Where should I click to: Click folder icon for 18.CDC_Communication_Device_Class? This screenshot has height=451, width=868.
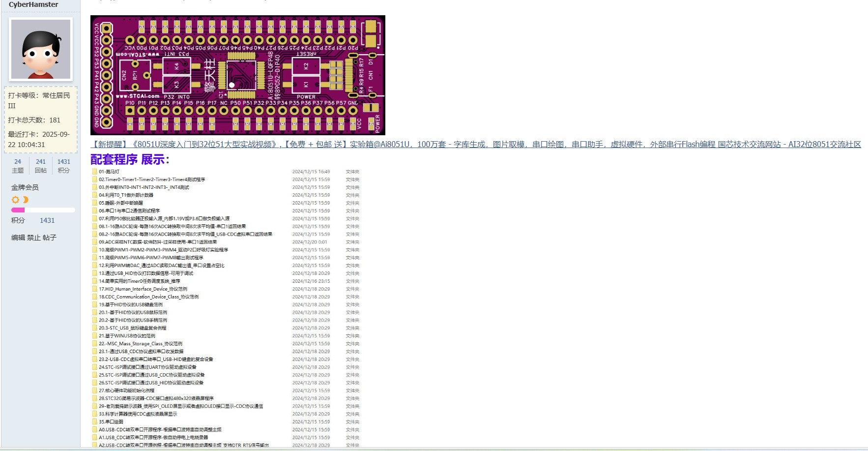coord(95,297)
